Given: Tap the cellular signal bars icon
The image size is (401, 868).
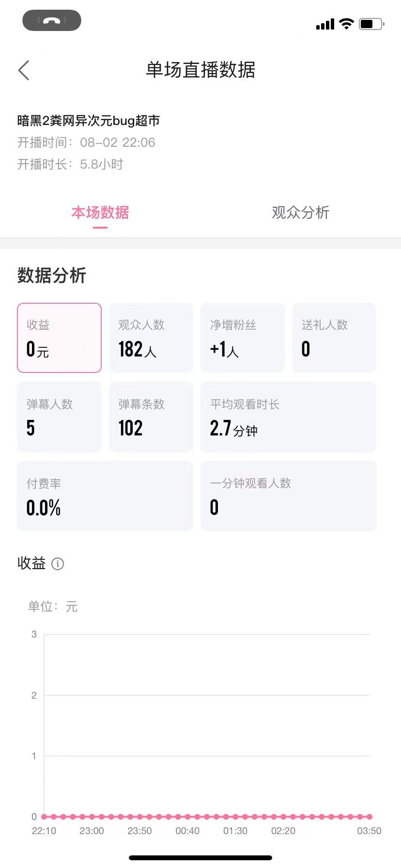Looking at the screenshot, I should click(325, 24).
